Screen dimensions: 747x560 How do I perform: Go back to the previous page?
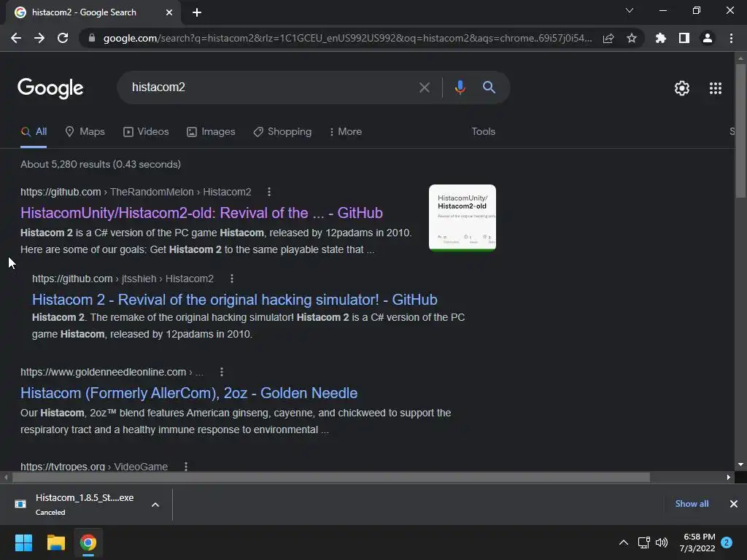point(16,38)
